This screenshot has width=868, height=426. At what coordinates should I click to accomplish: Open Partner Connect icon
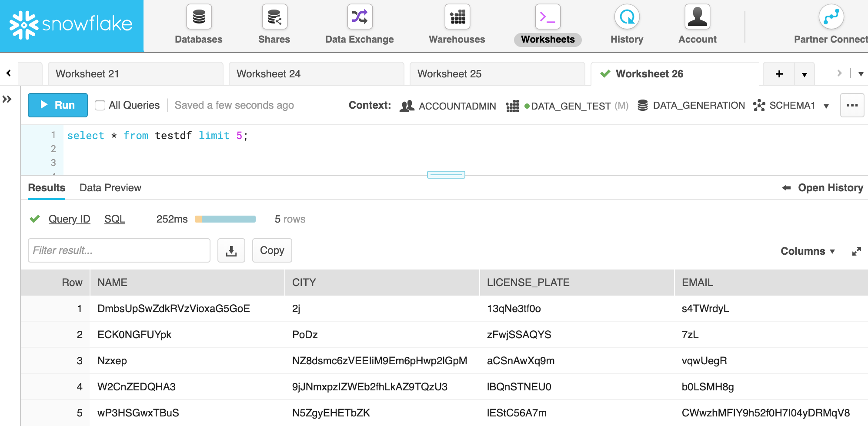[831, 17]
